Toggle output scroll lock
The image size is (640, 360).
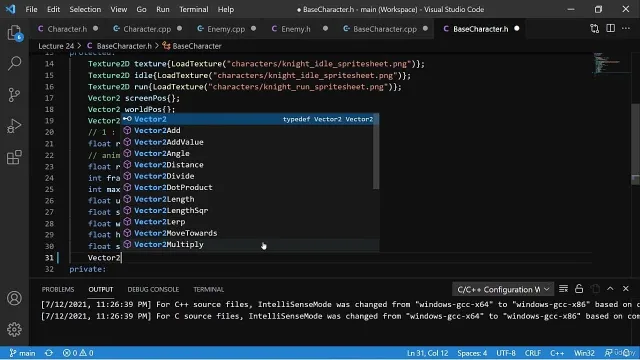(x=579, y=289)
